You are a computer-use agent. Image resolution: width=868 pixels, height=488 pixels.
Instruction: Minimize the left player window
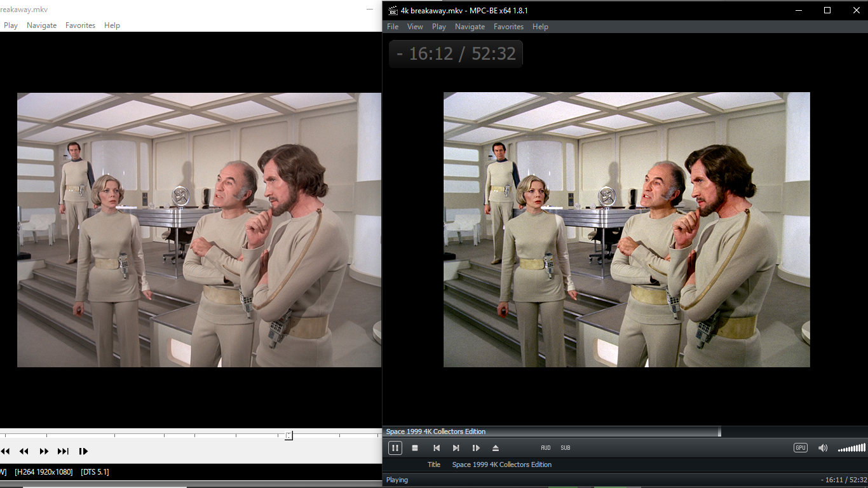(370, 10)
